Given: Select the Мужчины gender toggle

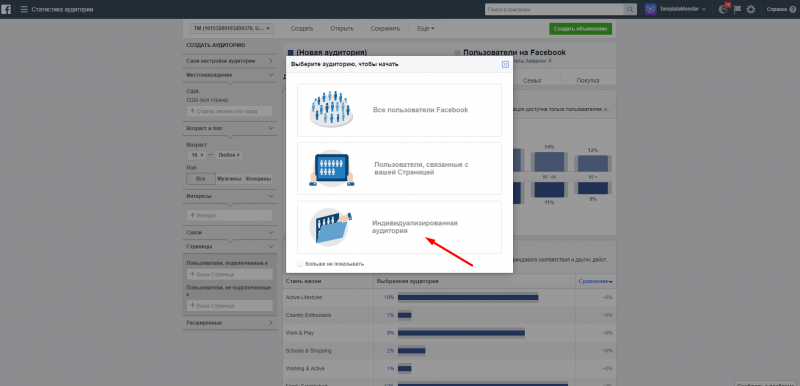Looking at the screenshot, I should [229, 179].
